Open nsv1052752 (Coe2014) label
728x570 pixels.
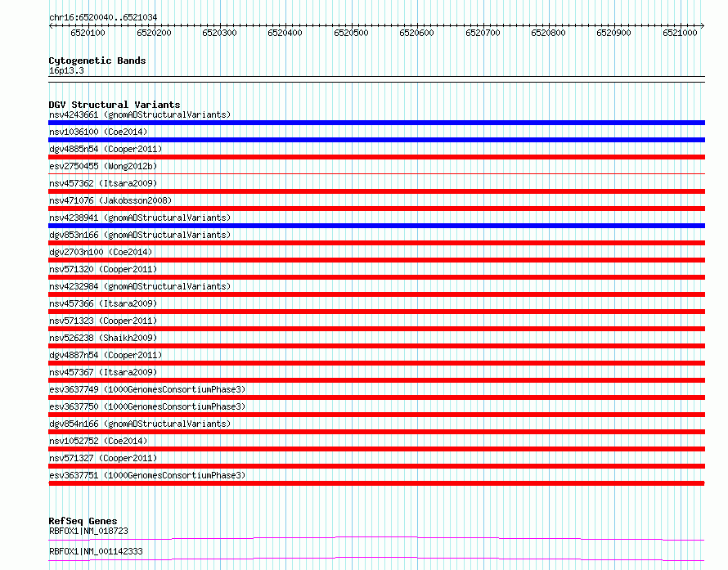(x=98, y=441)
